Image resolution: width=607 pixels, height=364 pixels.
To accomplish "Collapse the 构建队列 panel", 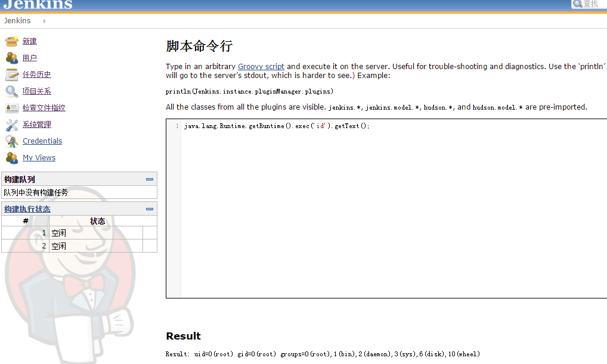I will (x=150, y=179).
